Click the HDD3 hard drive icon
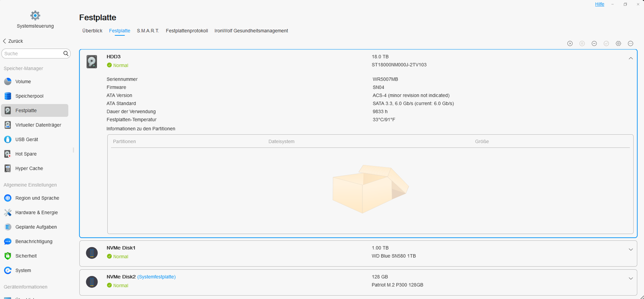 tap(92, 62)
